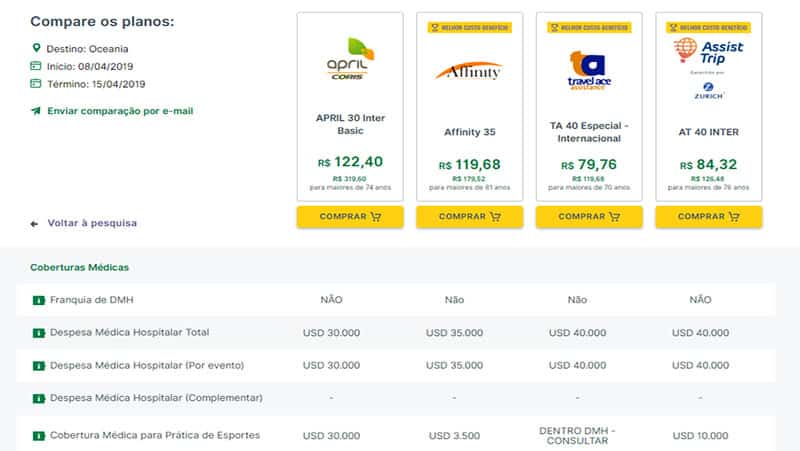Click the Início calendar icon
This screenshot has height=451, width=800.
(36, 66)
